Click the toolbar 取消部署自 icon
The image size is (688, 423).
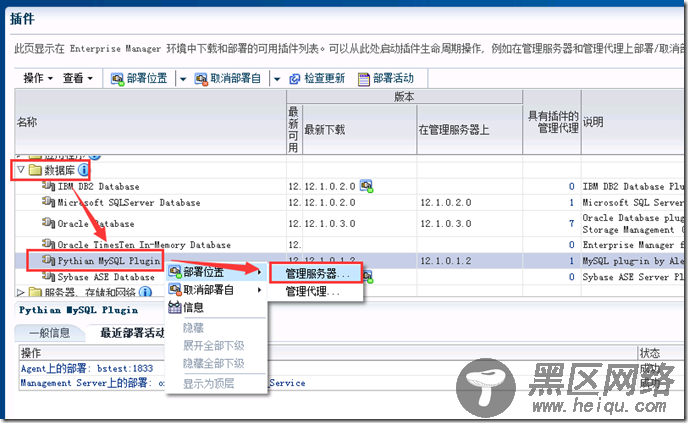coord(201,79)
